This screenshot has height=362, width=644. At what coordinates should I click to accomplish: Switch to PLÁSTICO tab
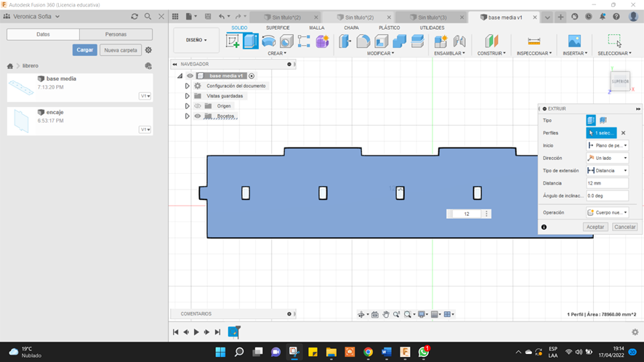click(389, 28)
